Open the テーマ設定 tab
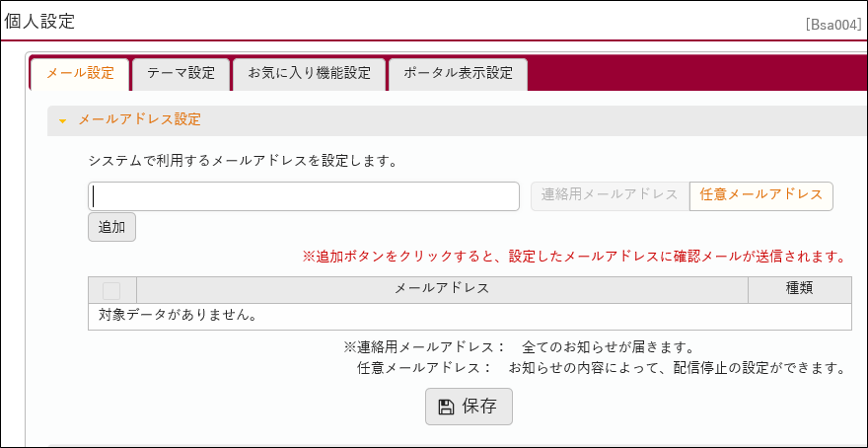Viewport: 868px width, 448px height. click(x=181, y=74)
